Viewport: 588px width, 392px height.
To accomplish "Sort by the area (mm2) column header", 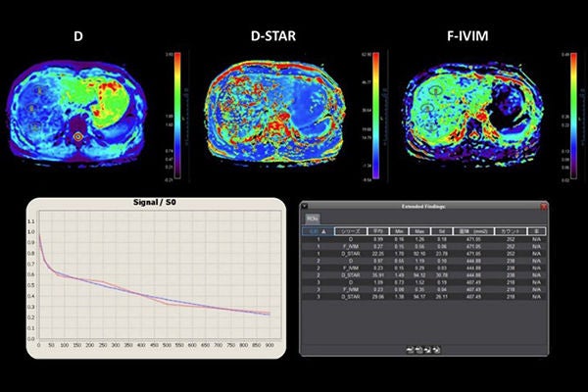I will pyautogui.click(x=473, y=231).
